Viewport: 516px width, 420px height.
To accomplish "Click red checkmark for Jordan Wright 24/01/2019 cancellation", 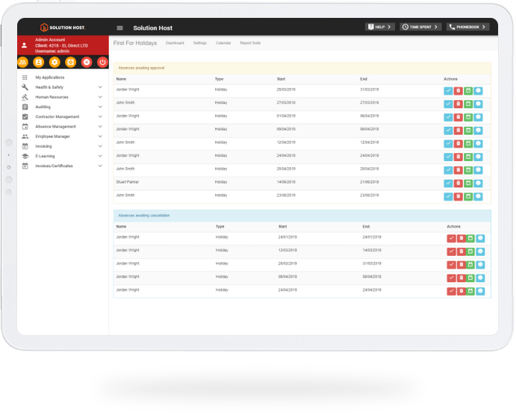I will (x=451, y=238).
